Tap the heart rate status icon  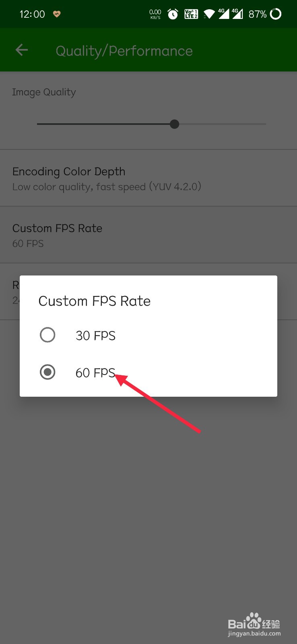click(57, 14)
